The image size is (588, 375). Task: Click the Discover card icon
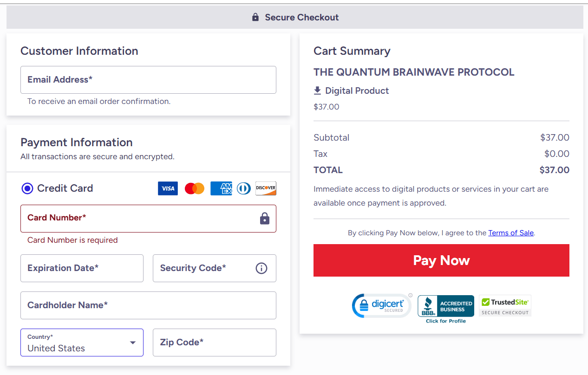265,188
